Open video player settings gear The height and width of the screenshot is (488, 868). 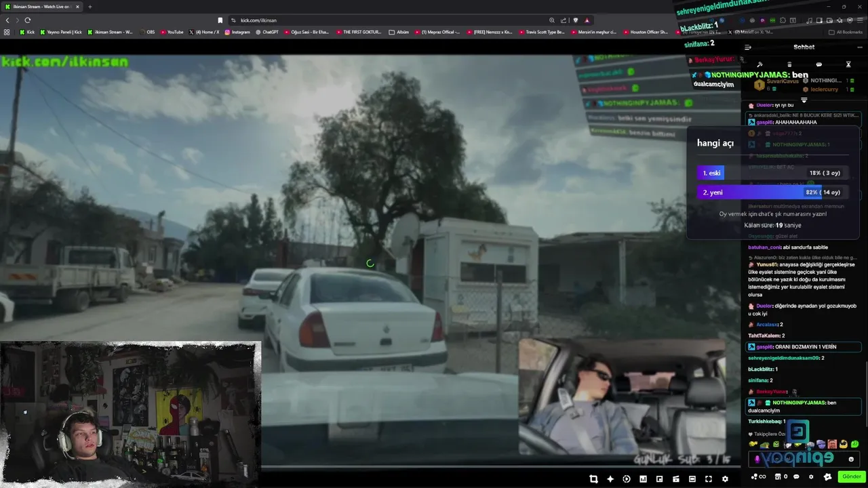click(x=725, y=479)
